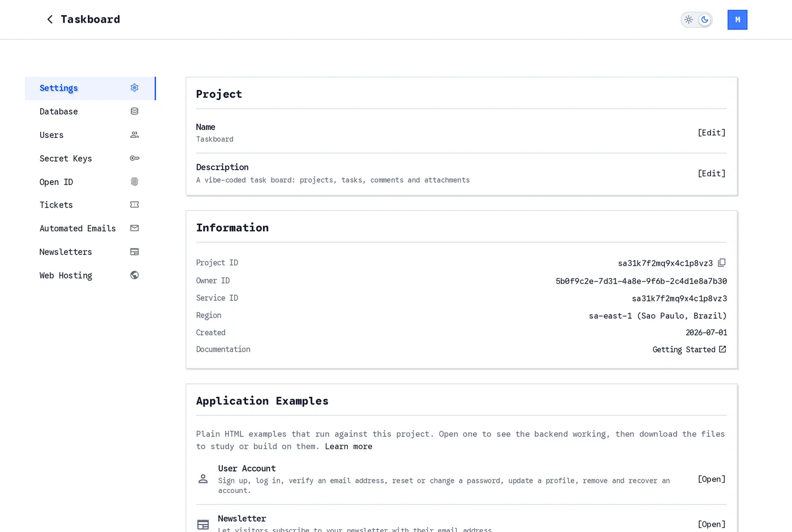Open the M user avatar menu
Screen dimensions: 792x532
737,20
